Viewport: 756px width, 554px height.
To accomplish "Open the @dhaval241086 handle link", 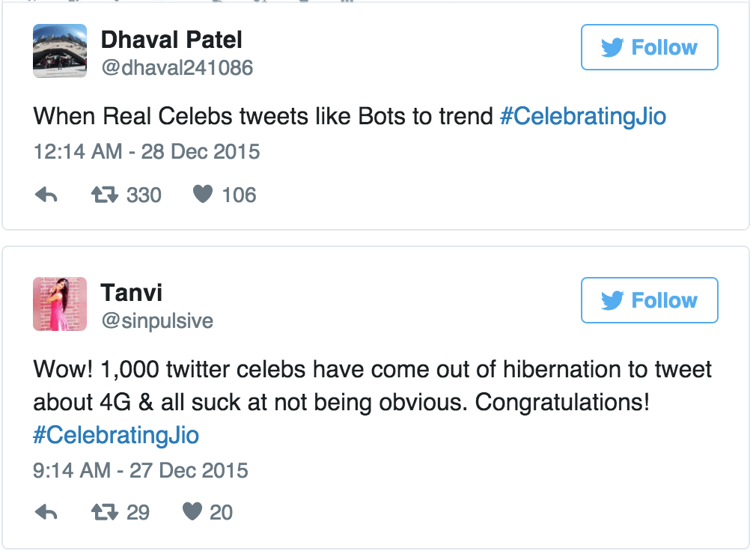I will (x=177, y=68).
